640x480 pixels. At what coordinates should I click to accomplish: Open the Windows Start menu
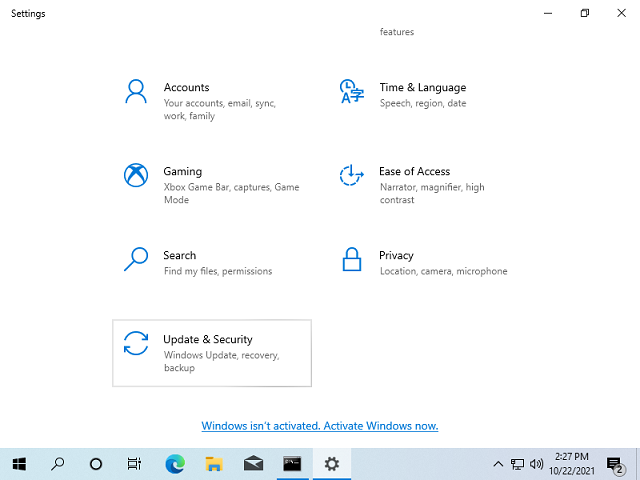[x=19, y=464]
